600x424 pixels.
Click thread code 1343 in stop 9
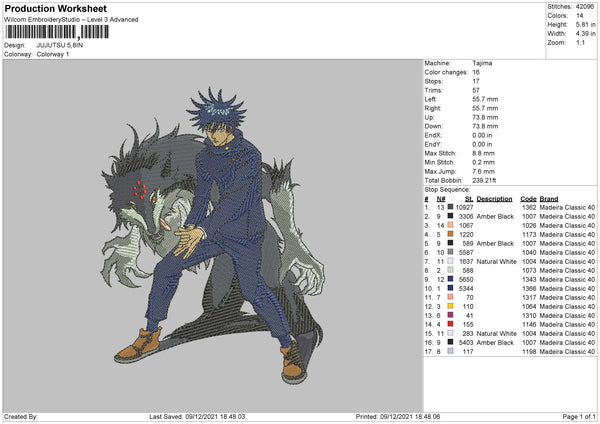coord(529,279)
